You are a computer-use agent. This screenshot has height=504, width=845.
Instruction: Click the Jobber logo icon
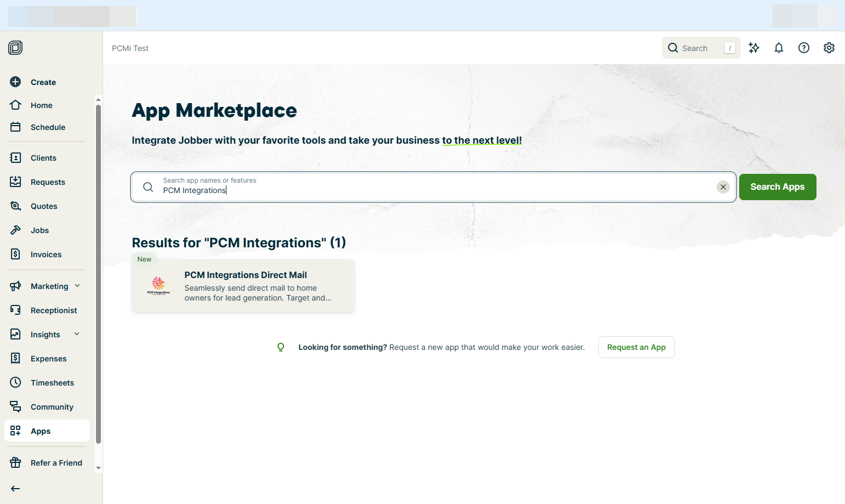tap(15, 48)
